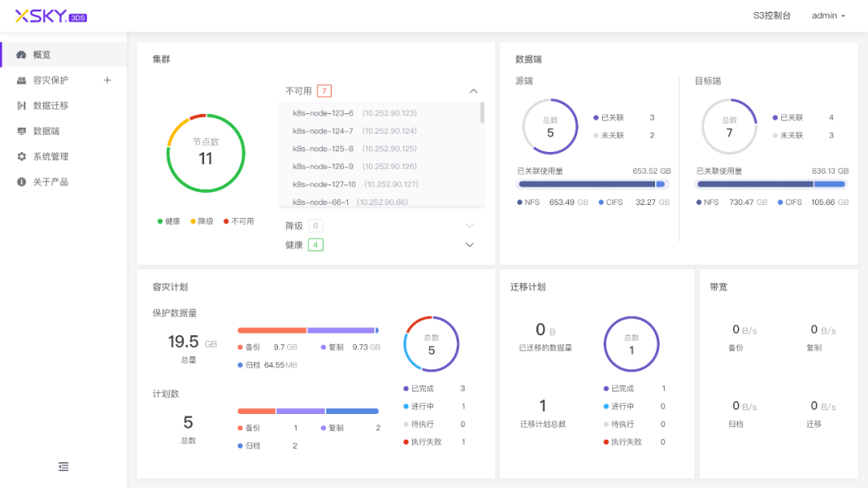Click the 数据端 sidebar icon
This screenshot has height=488, width=868.
tap(21, 131)
